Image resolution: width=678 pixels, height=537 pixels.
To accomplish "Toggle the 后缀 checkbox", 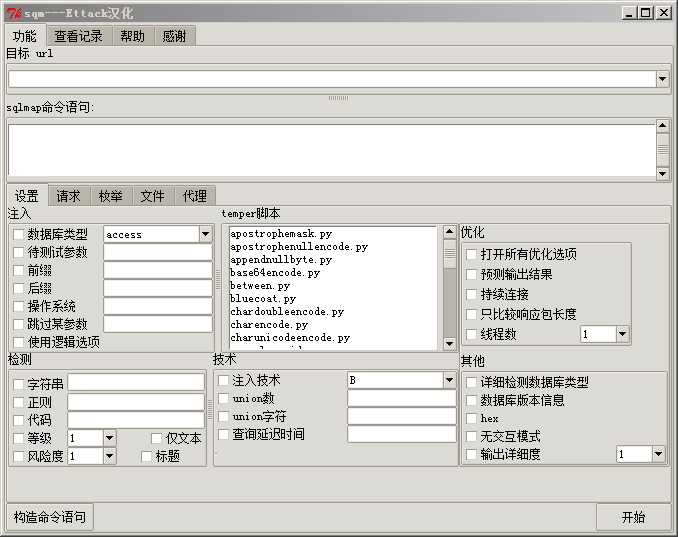I will coord(19,288).
